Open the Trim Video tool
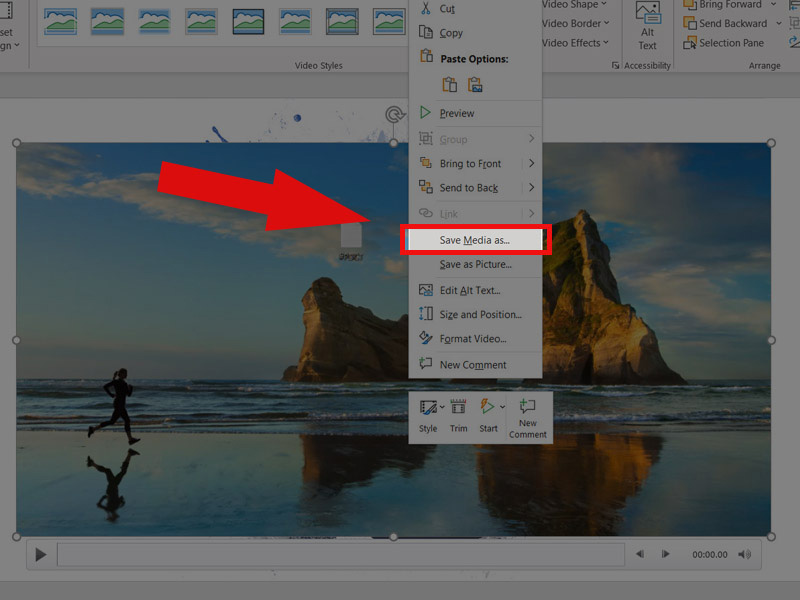 click(458, 408)
